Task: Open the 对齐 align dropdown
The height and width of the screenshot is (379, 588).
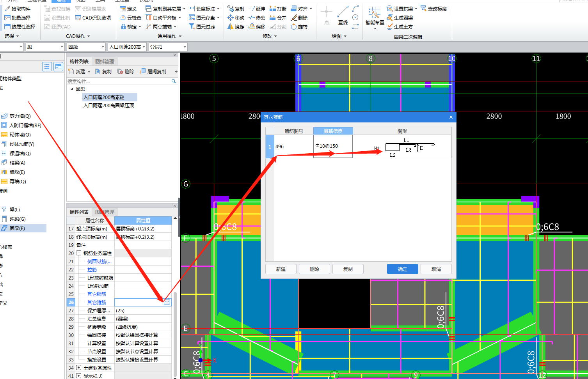Action: (x=311, y=9)
